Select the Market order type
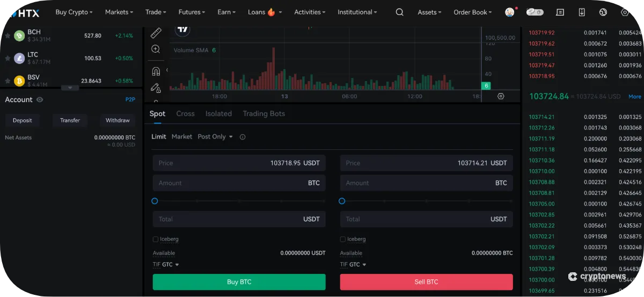 pos(182,137)
